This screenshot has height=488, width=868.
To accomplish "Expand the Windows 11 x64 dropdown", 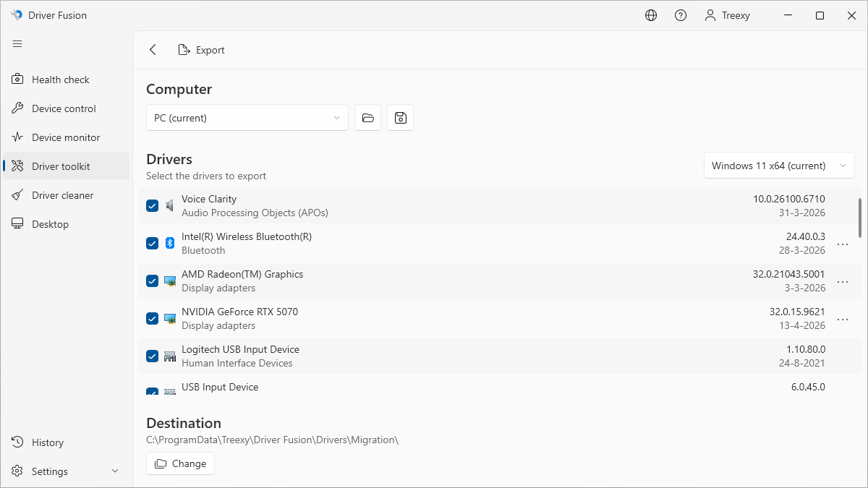I will pos(778,166).
